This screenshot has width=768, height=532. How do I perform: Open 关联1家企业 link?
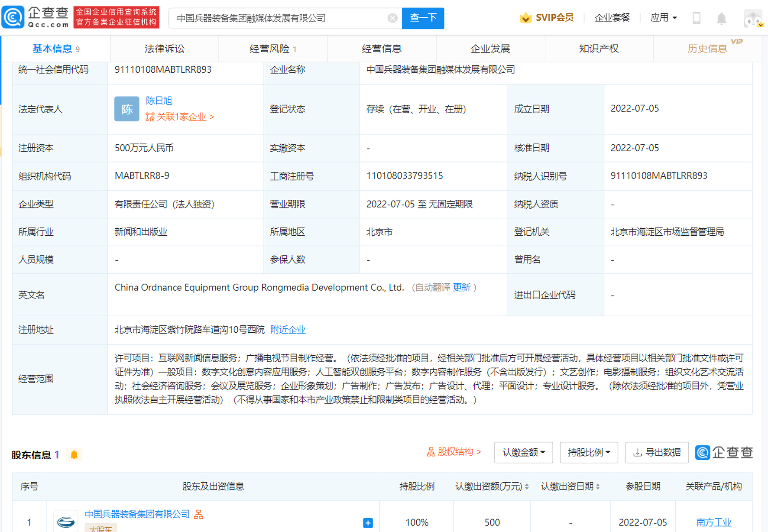pos(180,117)
